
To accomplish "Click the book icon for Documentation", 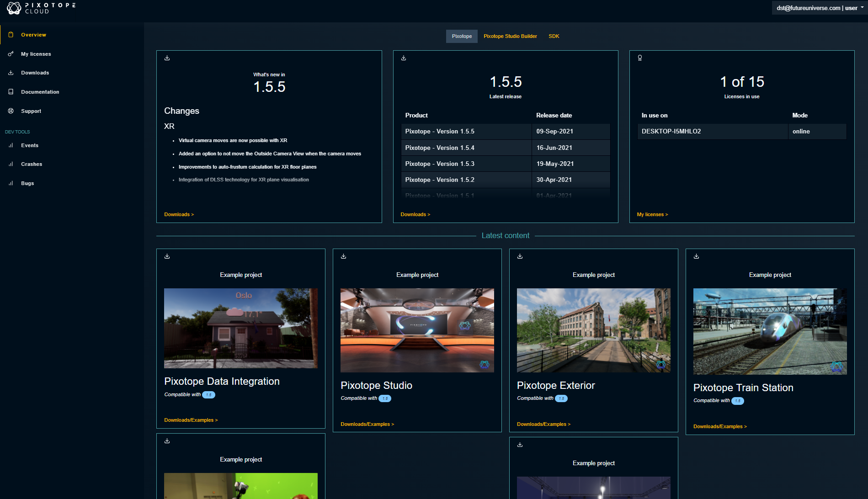I will [11, 92].
